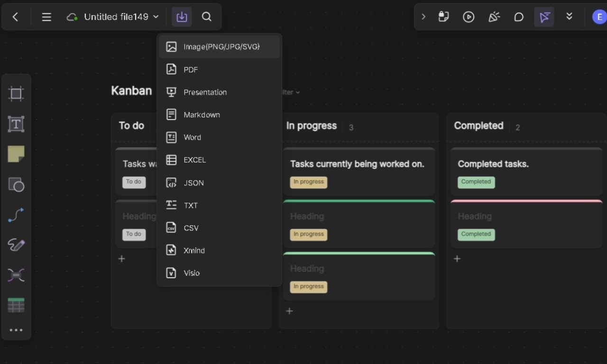Select the Mind map tool

(x=16, y=275)
